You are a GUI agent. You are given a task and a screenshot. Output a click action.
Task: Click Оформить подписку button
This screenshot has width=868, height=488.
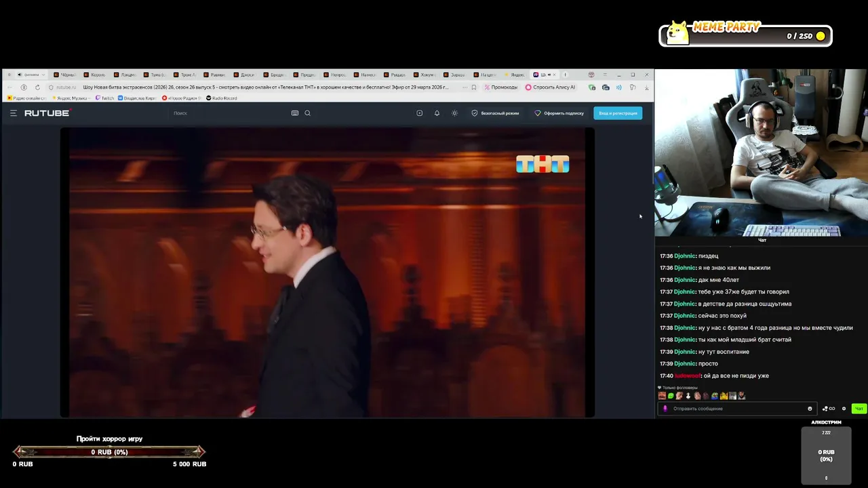point(559,113)
